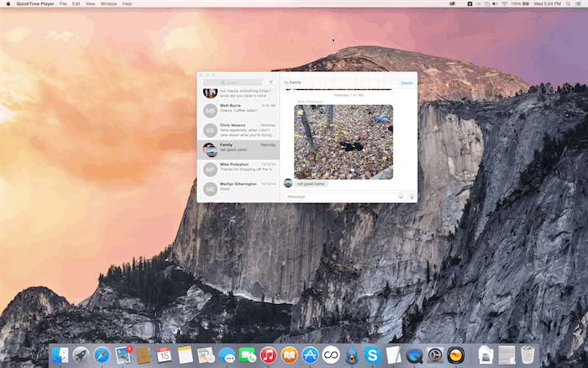Open the leaf-covered ground photo in chat
This screenshot has width=588, height=368.
point(344,142)
